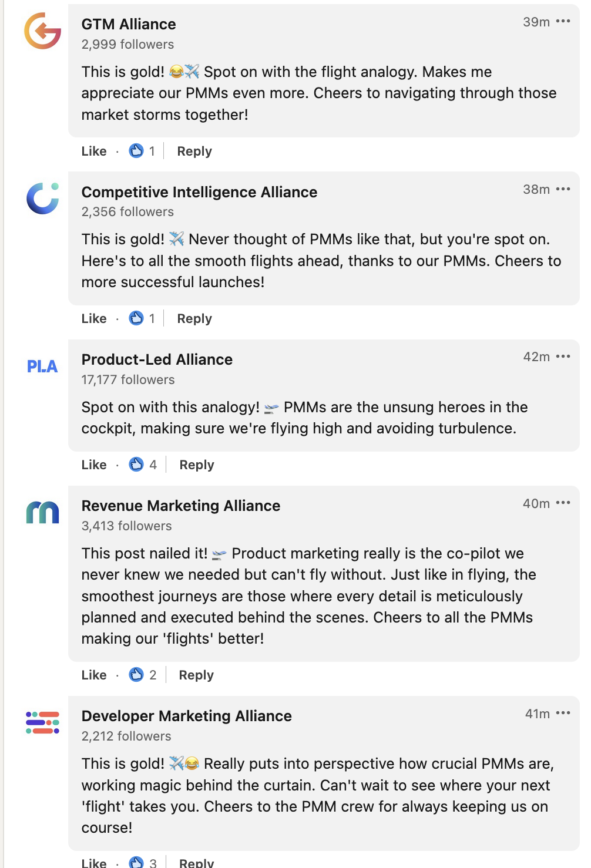The image size is (591, 868).
Task: Show options for Developer Marketing Alliance comment
Action: 563,713
